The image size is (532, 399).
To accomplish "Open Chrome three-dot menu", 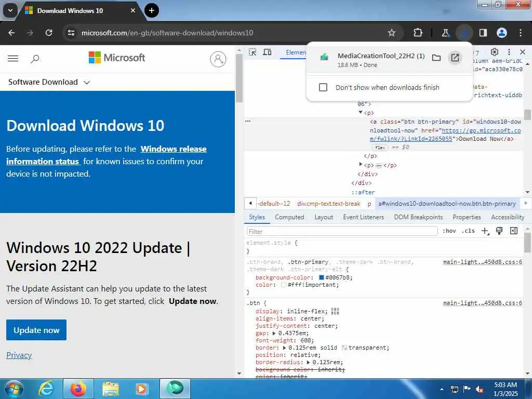I will tap(520, 33).
